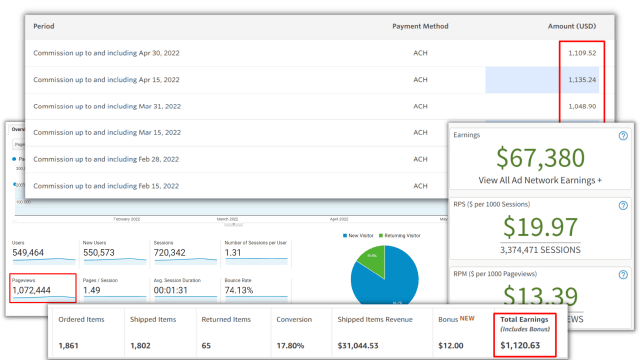The image size is (640, 360).
Task: Select the Sessions metric 720,342
Action: [x=169, y=253]
